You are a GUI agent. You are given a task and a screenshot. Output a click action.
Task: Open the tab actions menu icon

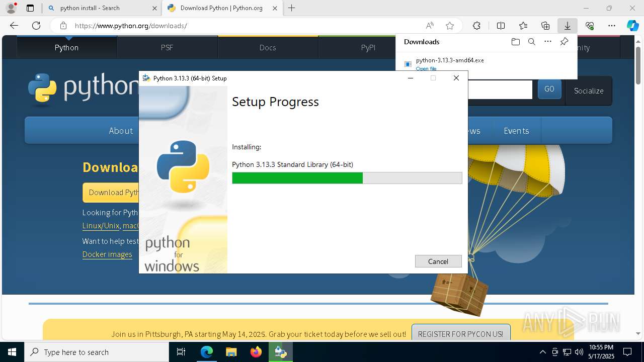[x=30, y=8]
